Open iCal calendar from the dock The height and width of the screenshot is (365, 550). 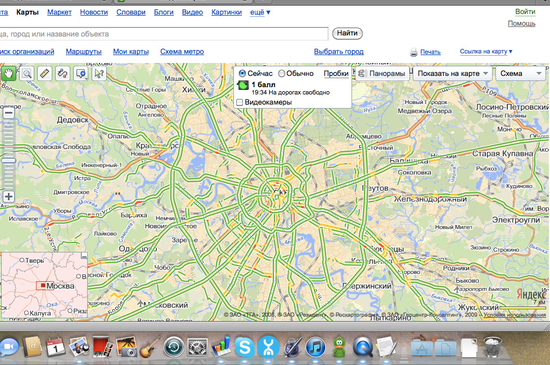55,347
